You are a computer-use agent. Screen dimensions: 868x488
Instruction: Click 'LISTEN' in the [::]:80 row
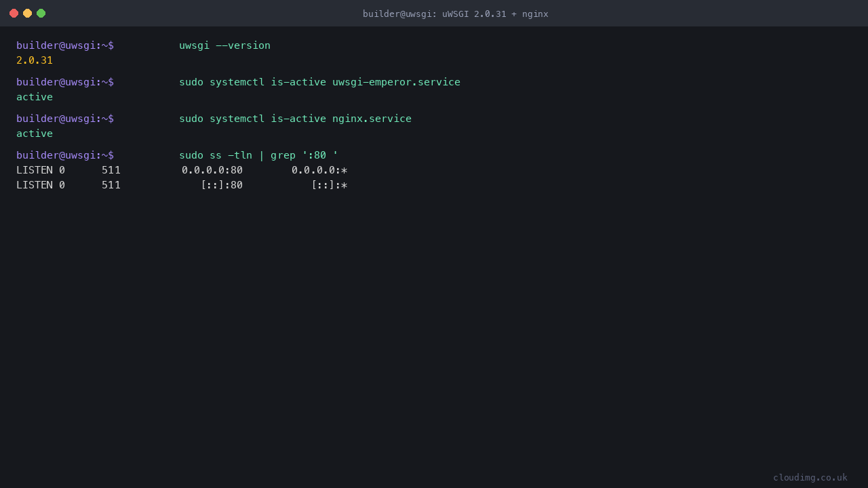coord(35,185)
